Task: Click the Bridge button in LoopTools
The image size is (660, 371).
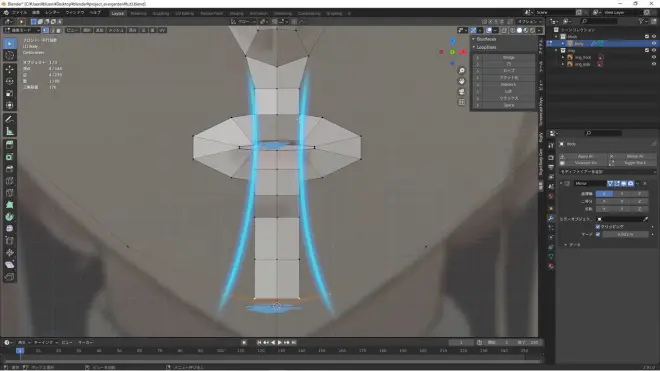Action: click(x=508, y=57)
